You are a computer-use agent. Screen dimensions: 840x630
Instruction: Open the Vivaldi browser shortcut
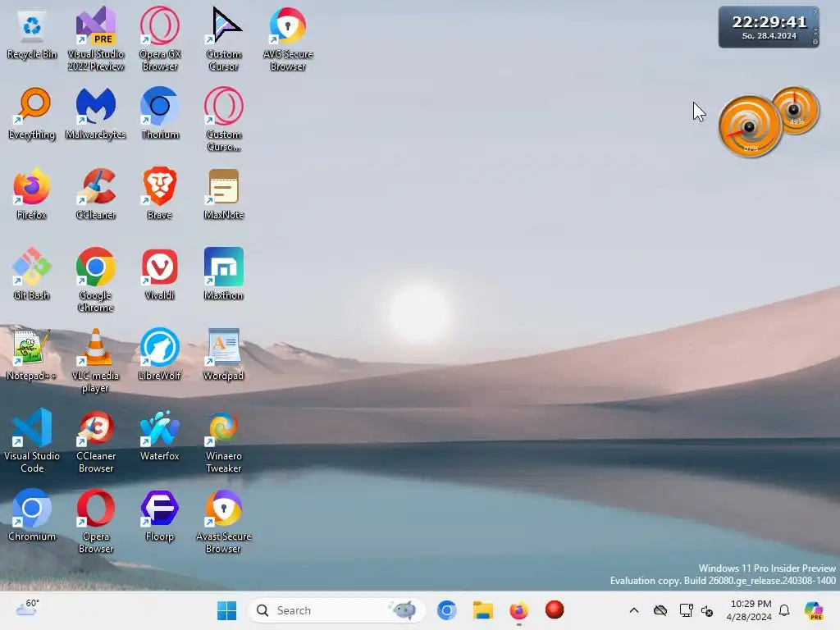click(x=160, y=274)
